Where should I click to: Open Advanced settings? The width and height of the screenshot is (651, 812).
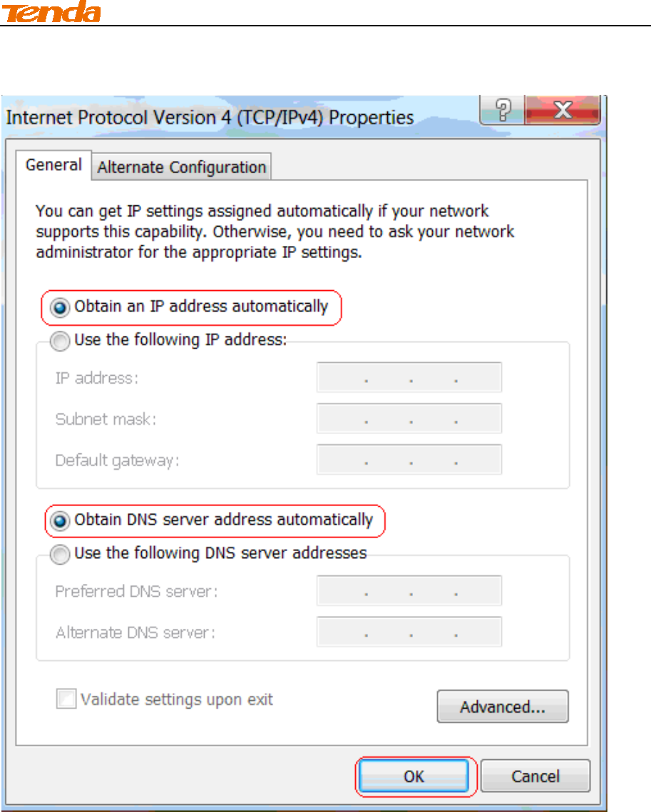coord(503,706)
